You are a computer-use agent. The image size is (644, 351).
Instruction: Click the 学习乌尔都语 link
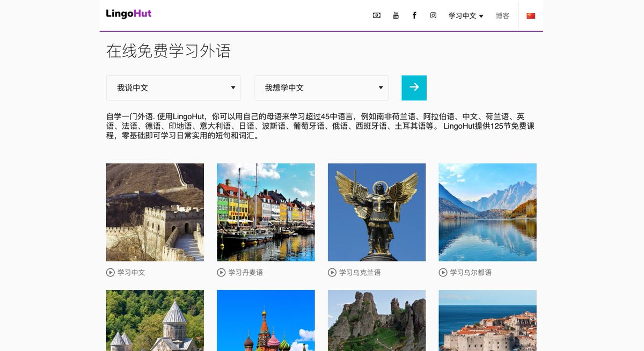(x=471, y=273)
